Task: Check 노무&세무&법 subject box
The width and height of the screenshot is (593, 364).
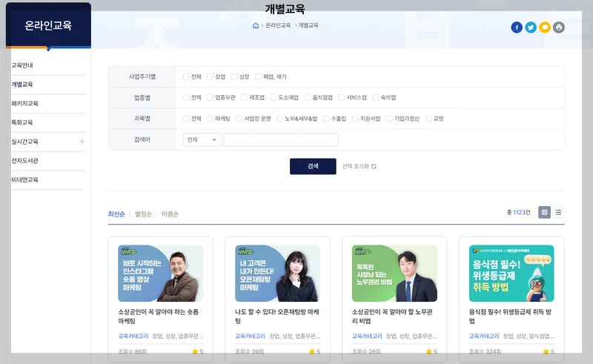Action: (280, 119)
